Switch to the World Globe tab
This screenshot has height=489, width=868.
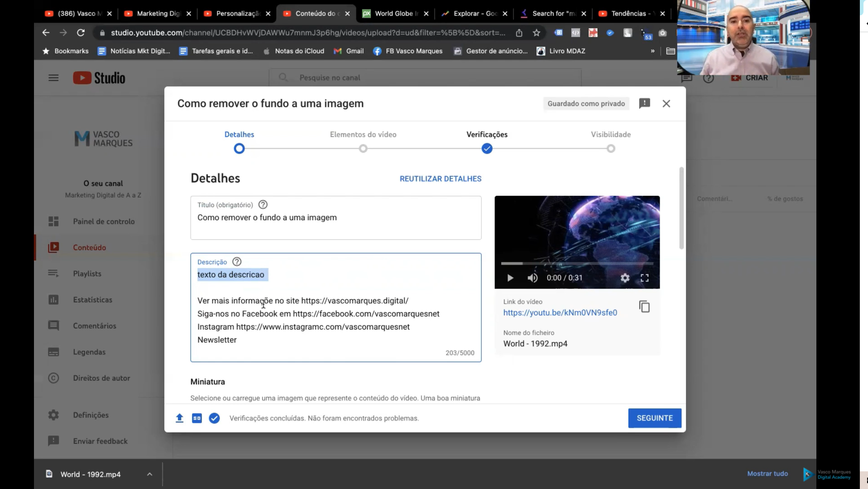(x=393, y=14)
